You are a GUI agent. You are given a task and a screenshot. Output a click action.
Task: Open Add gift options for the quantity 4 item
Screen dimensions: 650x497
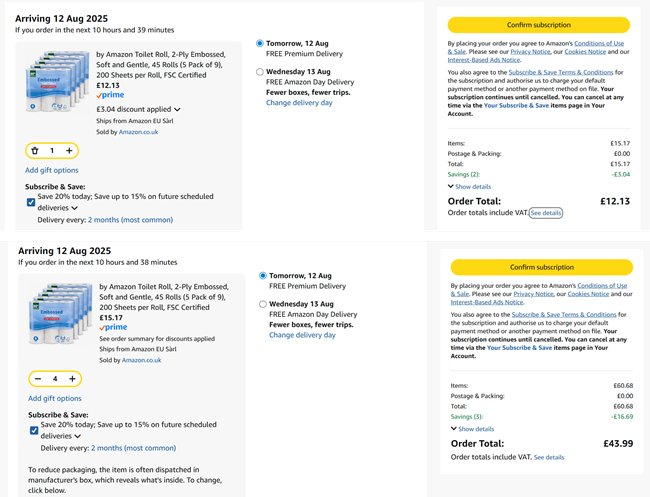54,398
